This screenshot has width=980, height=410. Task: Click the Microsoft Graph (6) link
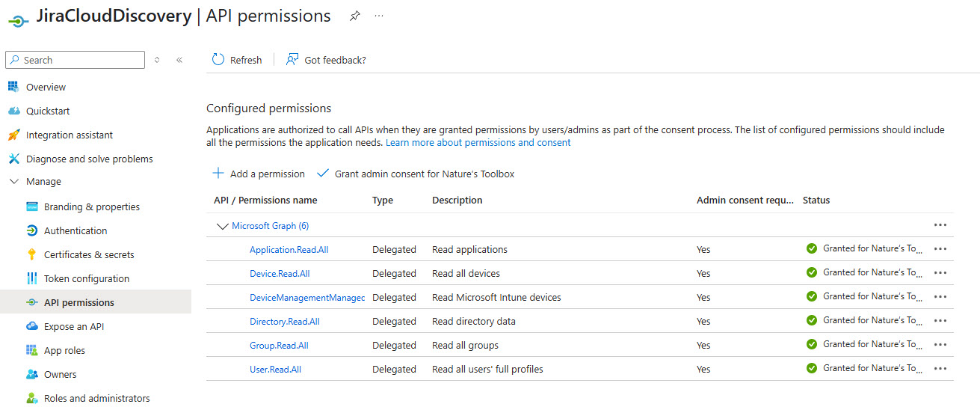point(271,225)
